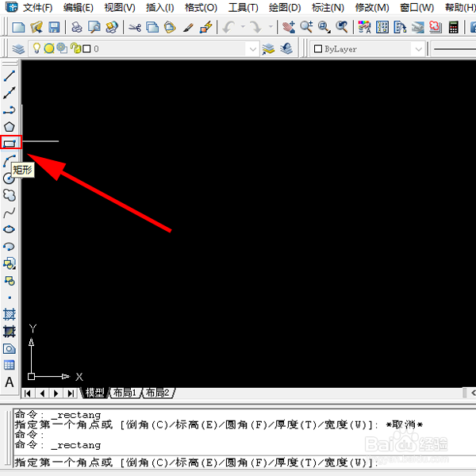Open the 标注(N) menu

[x=328, y=8]
